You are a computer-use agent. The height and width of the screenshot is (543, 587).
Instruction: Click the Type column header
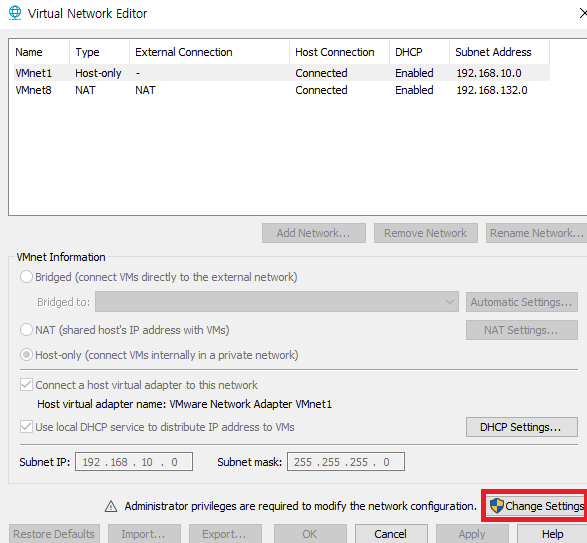tap(100, 52)
